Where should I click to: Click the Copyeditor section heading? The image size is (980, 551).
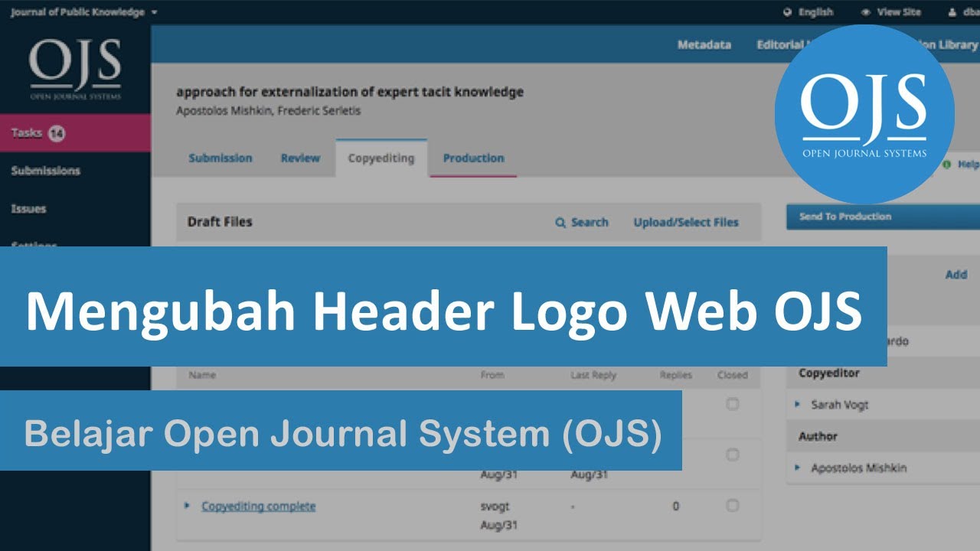point(829,373)
